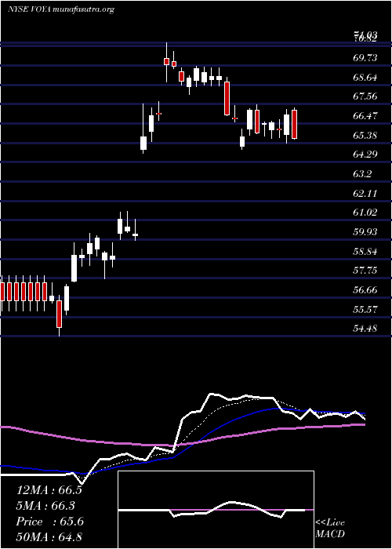The width and height of the screenshot is (392, 549).
Task: Click the last red candlestick on the right
Action: click(294, 124)
